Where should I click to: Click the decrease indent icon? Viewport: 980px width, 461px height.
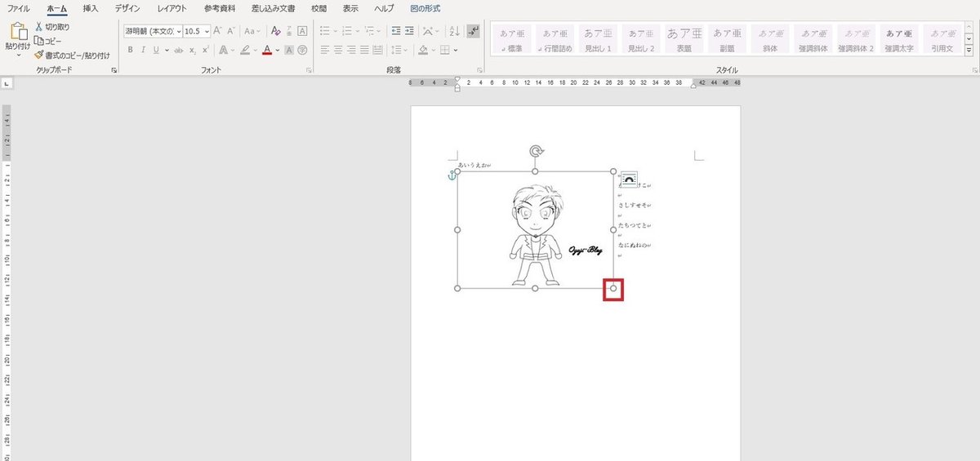(x=396, y=31)
